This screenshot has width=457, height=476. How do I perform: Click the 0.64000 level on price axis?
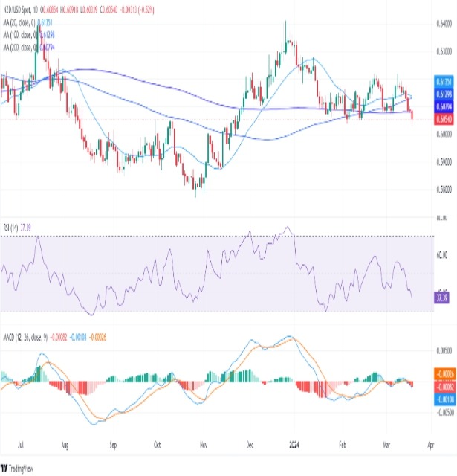coord(443,23)
